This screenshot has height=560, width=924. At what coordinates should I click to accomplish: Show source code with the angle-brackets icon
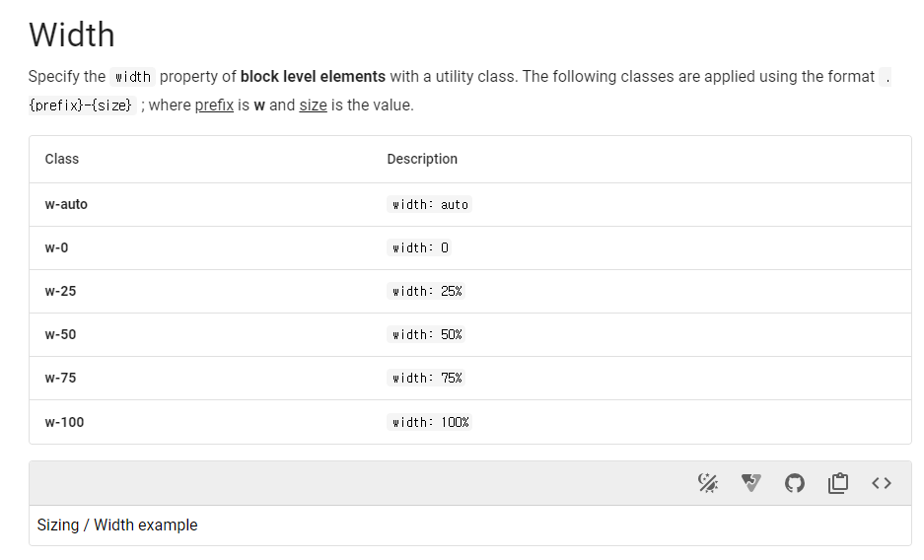(x=882, y=483)
